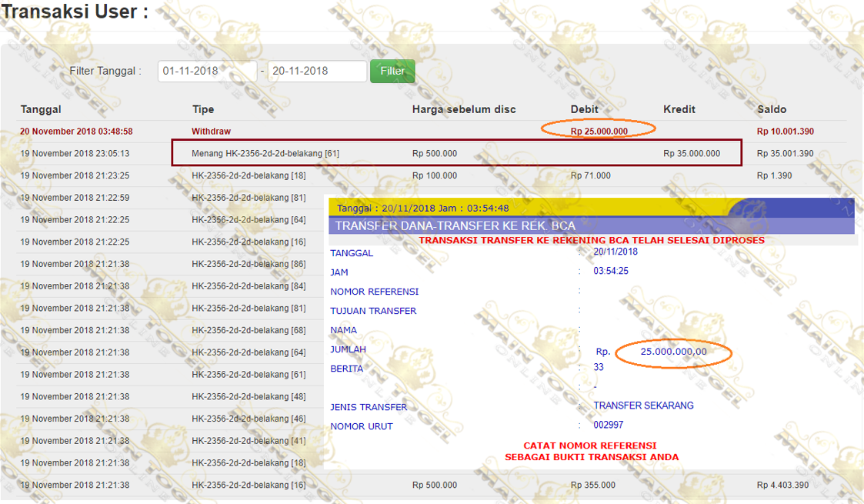Click the Saldo column header
The image size is (864, 504).
tap(772, 109)
